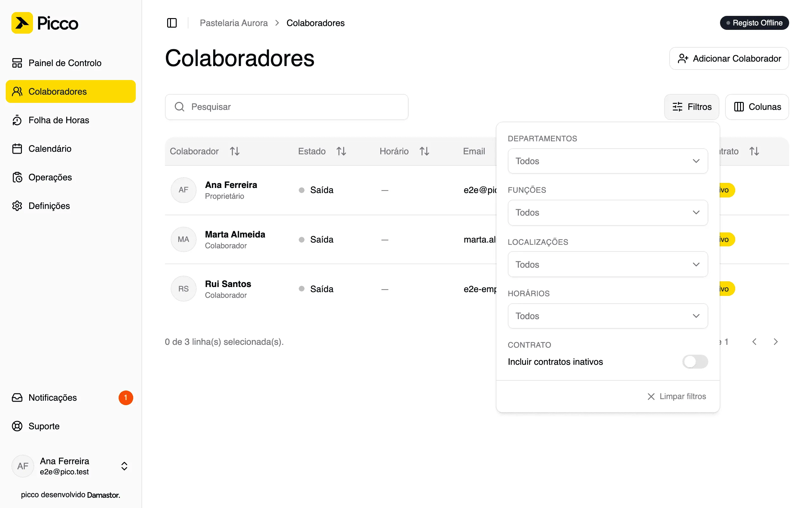
Task: Click Adicionar Colaborador button
Action: 729,58
